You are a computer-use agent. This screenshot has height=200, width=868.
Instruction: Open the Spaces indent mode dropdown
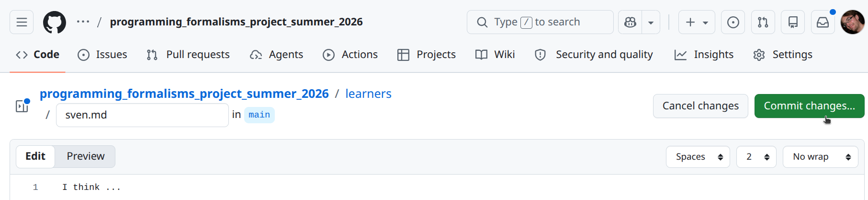(698, 157)
